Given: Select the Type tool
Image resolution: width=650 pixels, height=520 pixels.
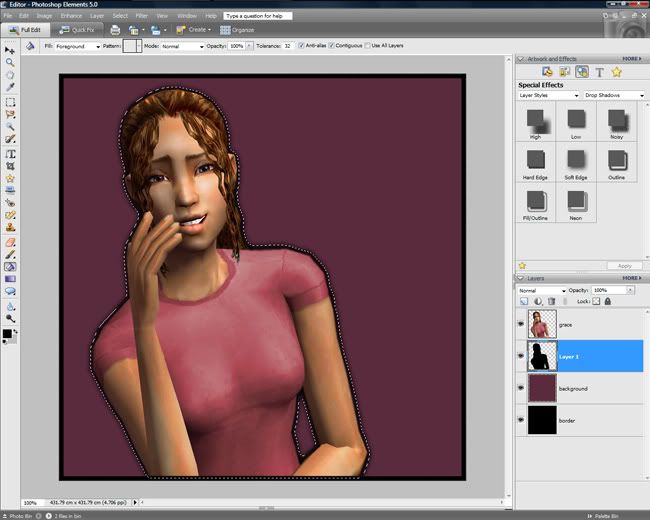Looking at the screenshot, I should pos(10,154).
